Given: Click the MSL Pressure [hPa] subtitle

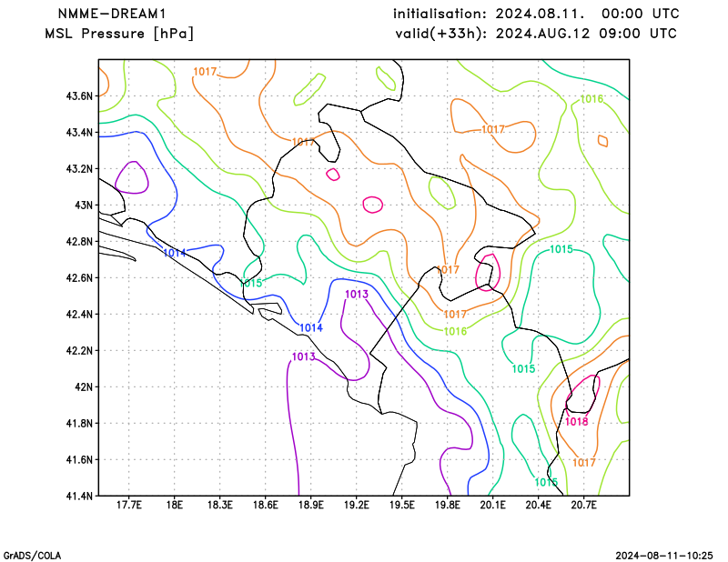Looking at the screenshot, I should pos(119,34).
